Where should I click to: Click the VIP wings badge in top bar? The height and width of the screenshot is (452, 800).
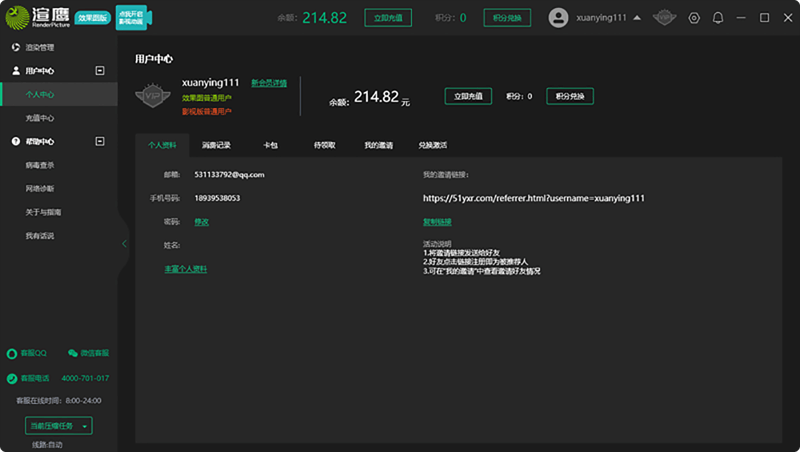click(665, 18)
